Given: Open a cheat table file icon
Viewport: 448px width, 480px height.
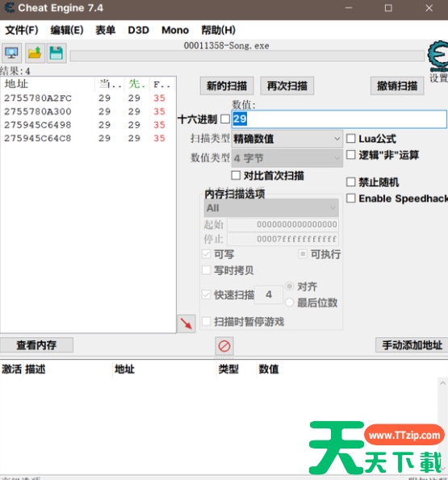Looking at the screenshot, I should pos(35,53).
